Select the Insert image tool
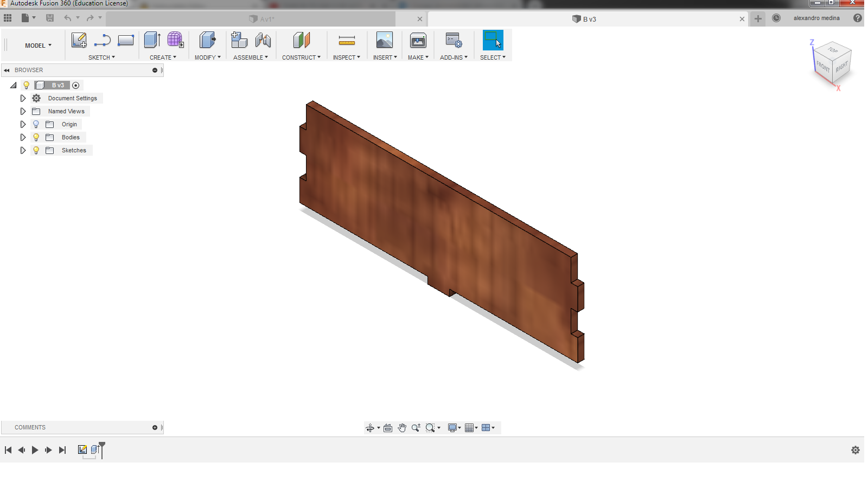The image size is (868, 488). [385, 40]
